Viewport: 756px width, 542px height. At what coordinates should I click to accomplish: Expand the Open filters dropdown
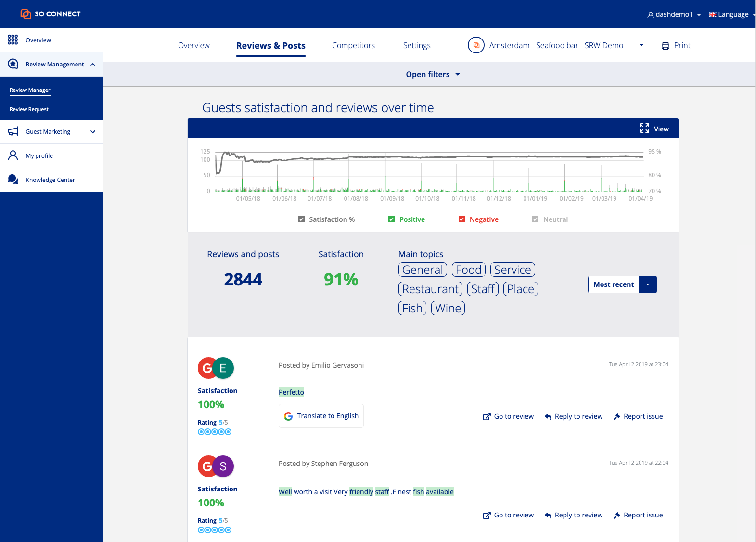[x=433, y=74]
